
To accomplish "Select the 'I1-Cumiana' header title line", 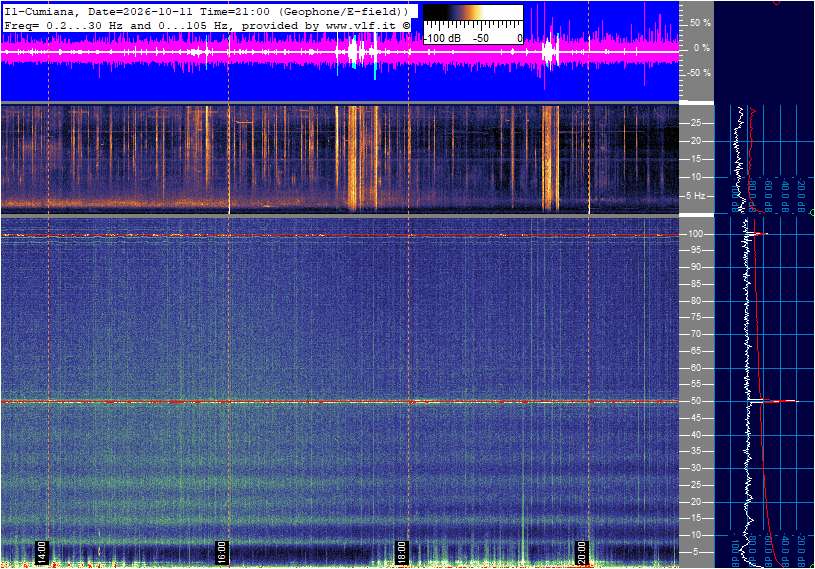I will 205,11.
